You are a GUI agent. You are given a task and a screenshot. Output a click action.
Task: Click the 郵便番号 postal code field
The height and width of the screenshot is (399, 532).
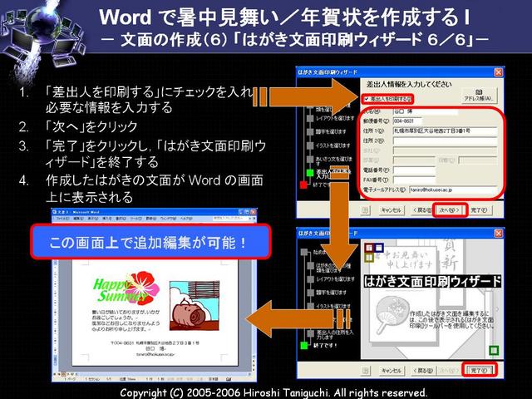click(407, 121)
